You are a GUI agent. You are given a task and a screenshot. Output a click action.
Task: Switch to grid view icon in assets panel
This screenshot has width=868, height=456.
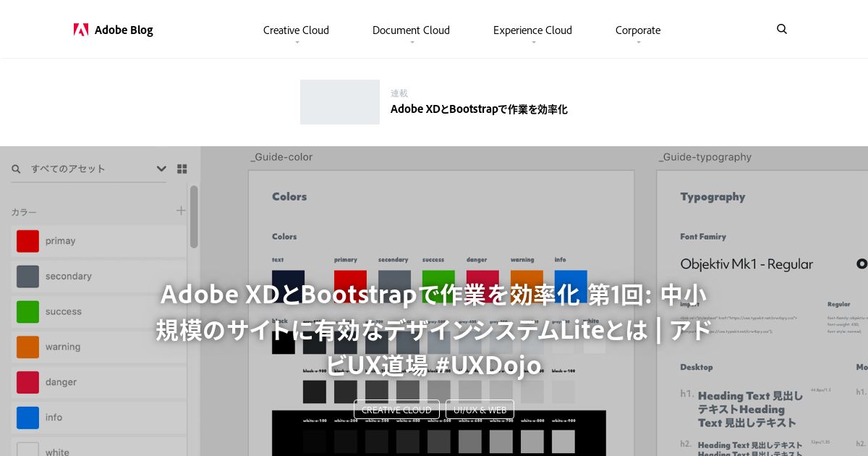coord(182,169)
